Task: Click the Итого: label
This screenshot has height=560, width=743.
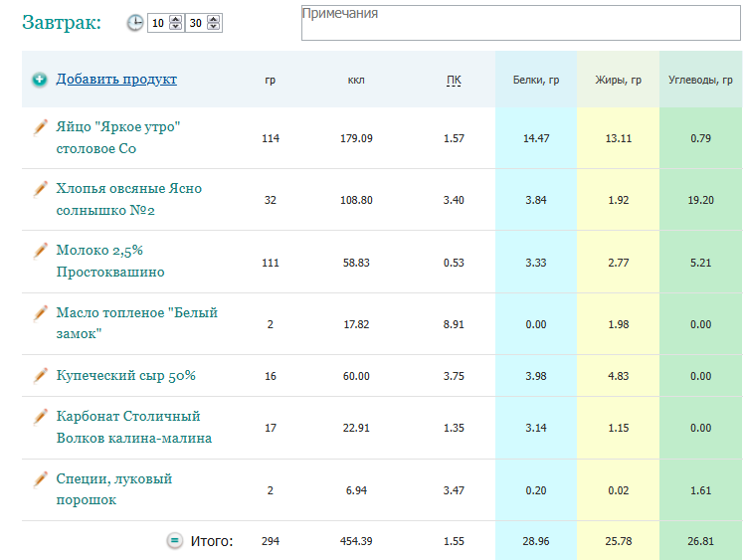Action: point(212,541)
